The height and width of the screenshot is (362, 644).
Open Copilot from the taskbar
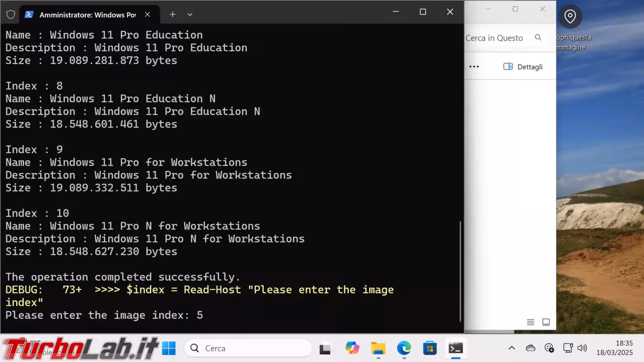click(352, 348)
